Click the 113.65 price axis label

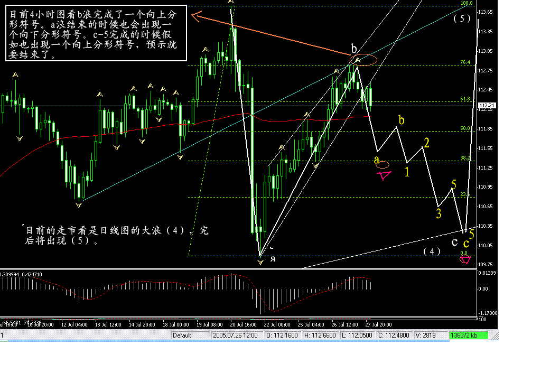pyautogui.click(x=485, y=12)
